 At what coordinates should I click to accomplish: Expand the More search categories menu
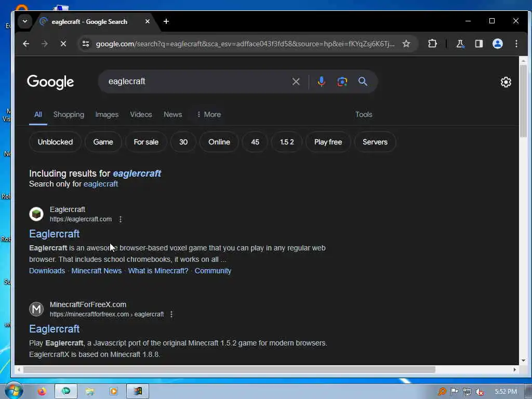point(209,114)
